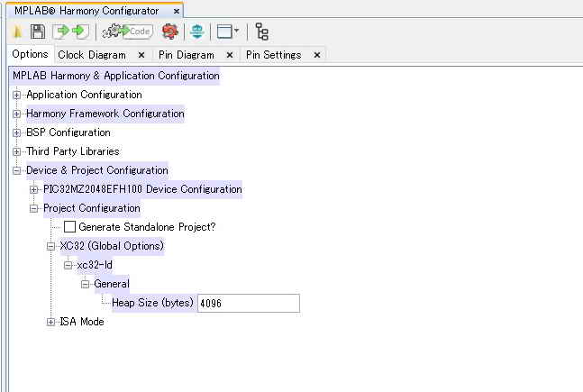This screenshot has height=392, width=583.
Task: Collapse the Device & Project Configuration node
Action: (16, 170)
